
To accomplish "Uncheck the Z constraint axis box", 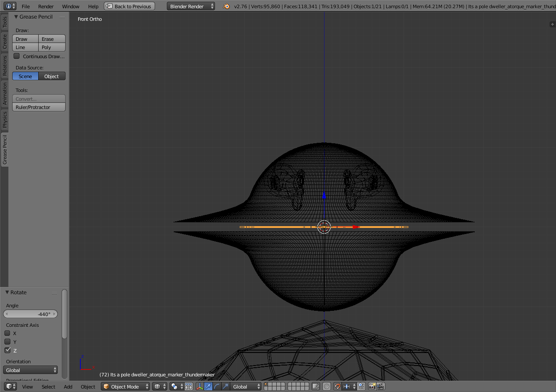I will click(7, 350).
